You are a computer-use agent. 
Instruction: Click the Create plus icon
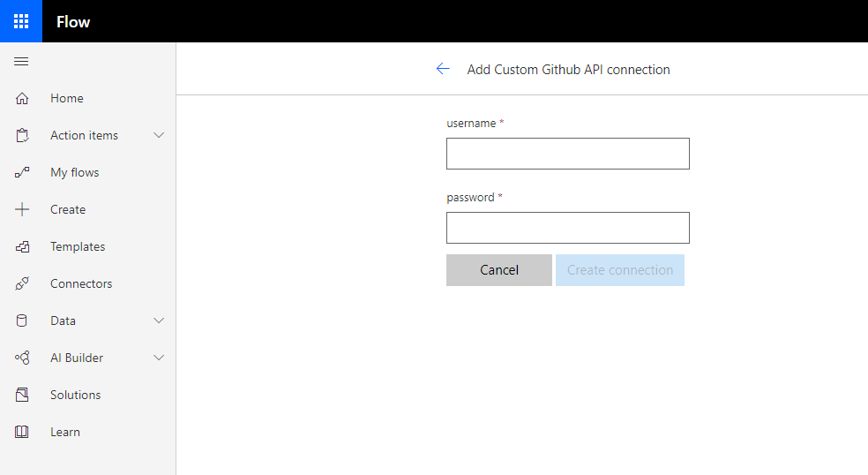click(x=21, y=209)
